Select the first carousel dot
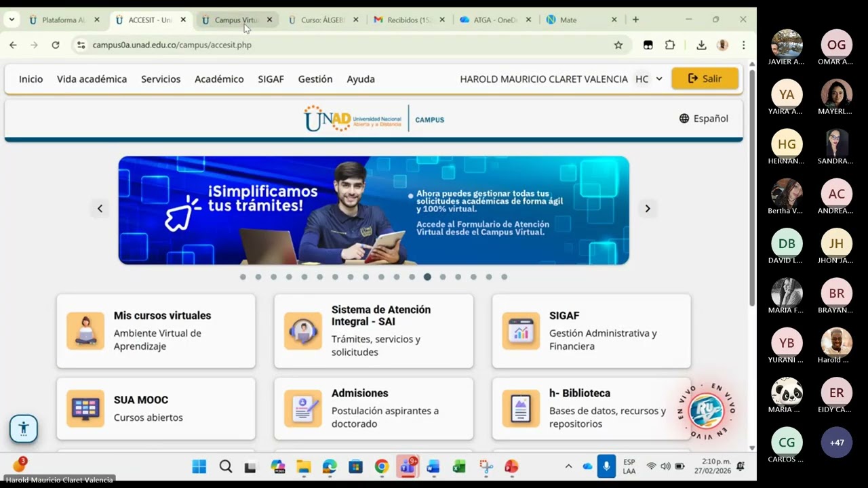The height and width of the screenshot is (488, 868). [243, 277]
